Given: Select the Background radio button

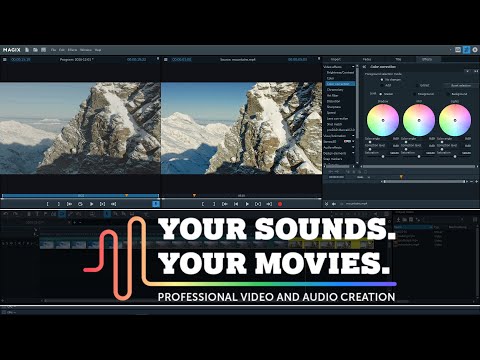Looking at the screenshot, I should click(x=448, y=94).
